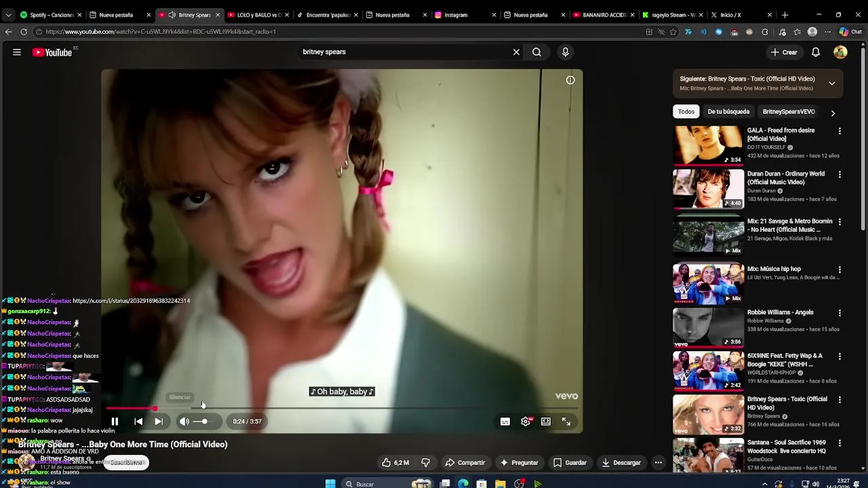This screenshot has height=488, width=868.
Task: Toggle subtitles in the player
Action: (x=505, y=422)
